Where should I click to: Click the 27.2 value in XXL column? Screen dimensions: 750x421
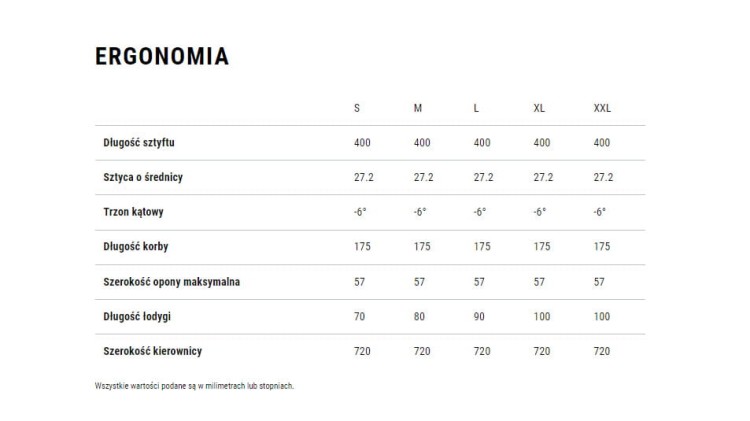603,177
